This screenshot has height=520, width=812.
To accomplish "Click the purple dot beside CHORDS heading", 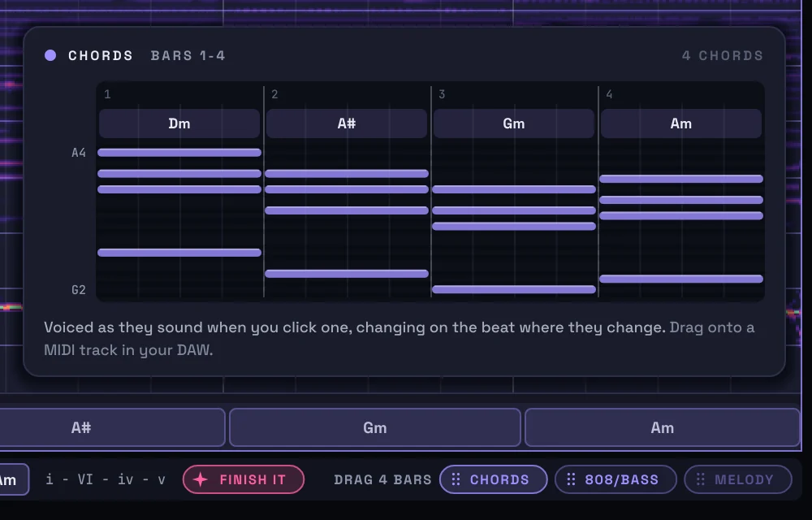I will pyautogui.click(x=50, y=55).
